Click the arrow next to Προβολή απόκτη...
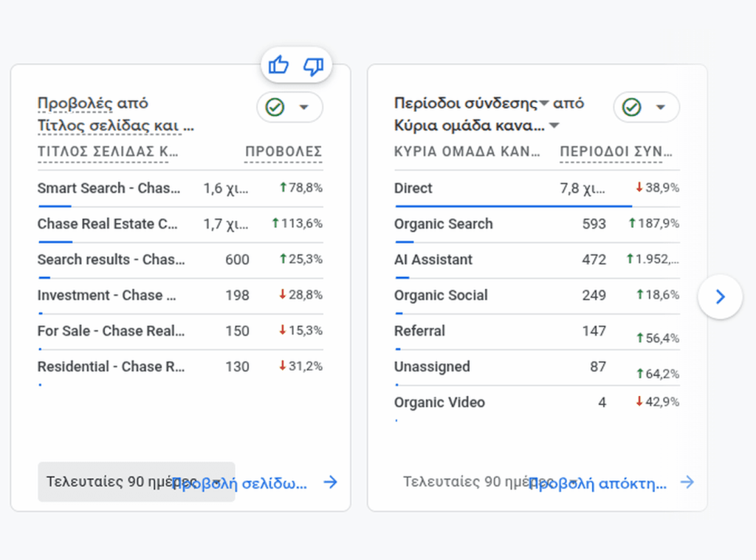This screenshot has width=756, height=560. (x=687, y=482)
